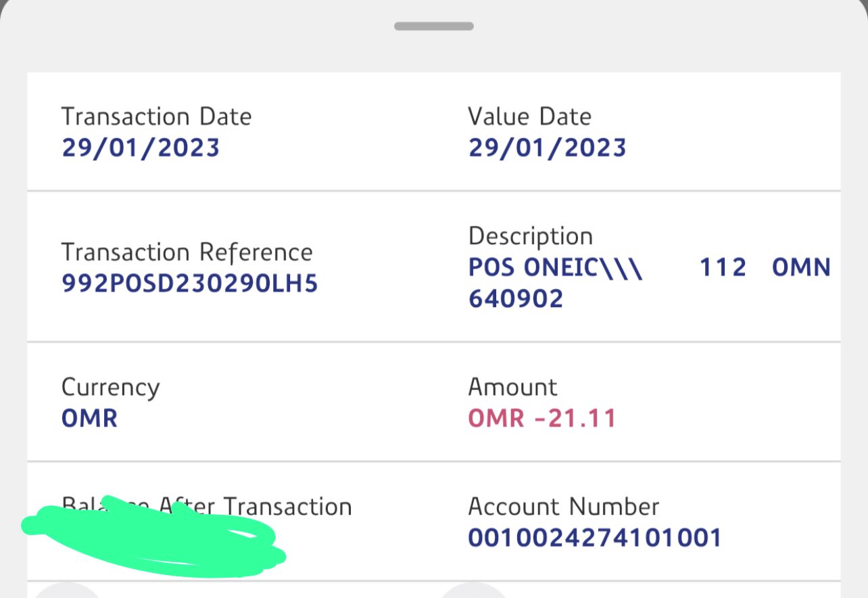
Task: Tap the OMR currency value
Action: (89, 418)
